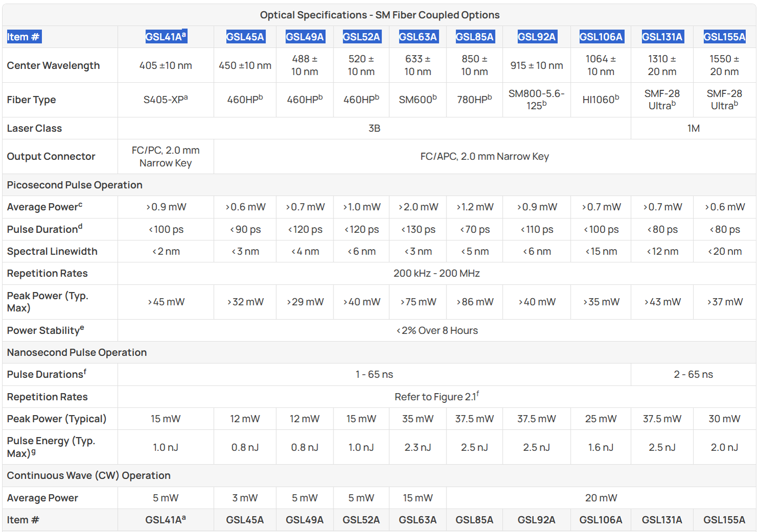Click the 'Power Stability' row label

pyautogui.click(x=45, y=330)
